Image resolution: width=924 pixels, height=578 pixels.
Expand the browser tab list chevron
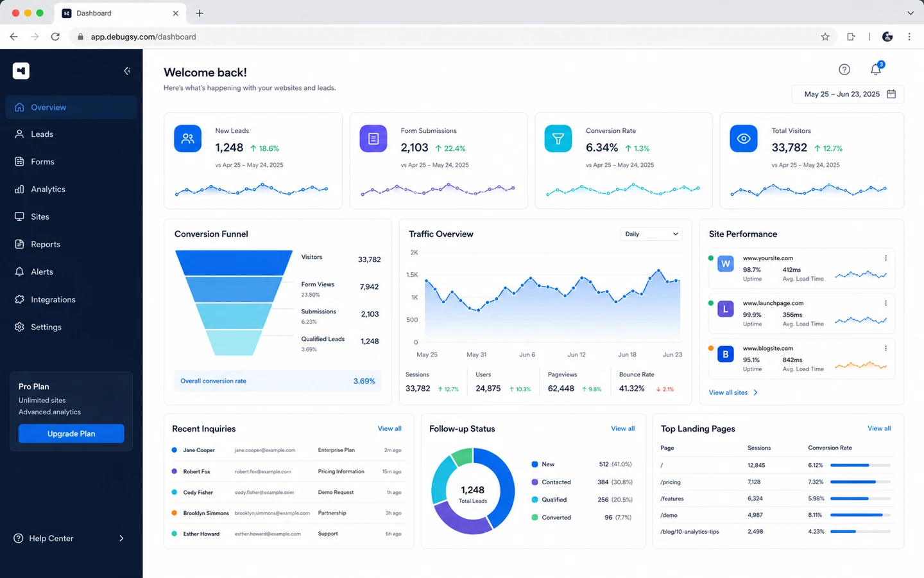pos(910,13)
